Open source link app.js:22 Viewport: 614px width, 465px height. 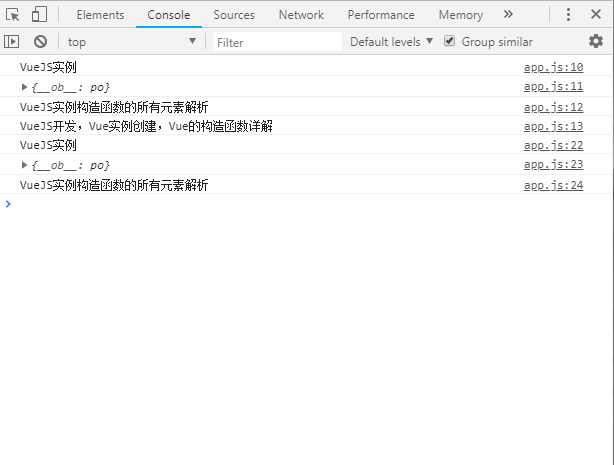coord(553,145)
